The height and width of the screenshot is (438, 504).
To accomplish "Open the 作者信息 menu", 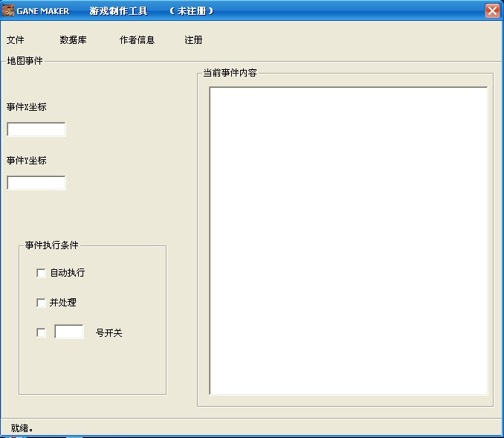I will [x=137, y=40].
